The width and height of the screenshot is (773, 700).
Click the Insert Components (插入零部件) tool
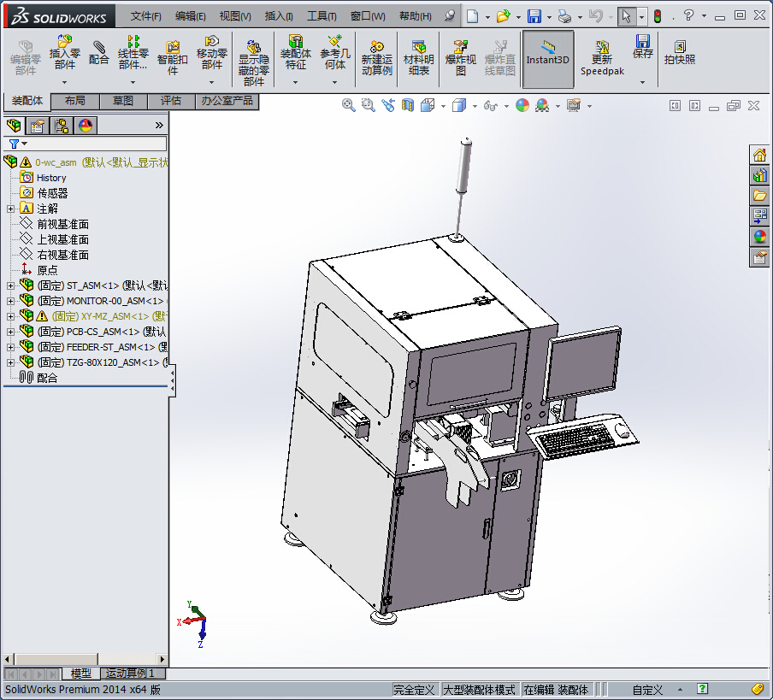pyautogui.click(x=64, y=52)
